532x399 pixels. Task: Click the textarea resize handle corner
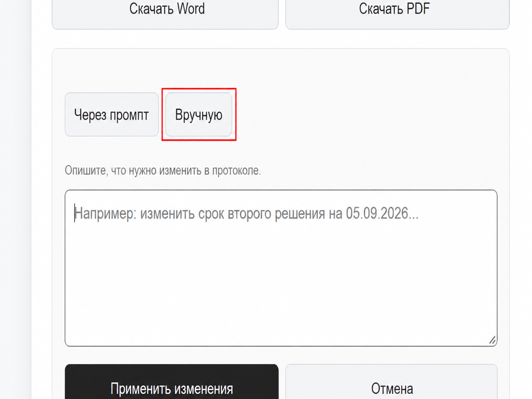[492, 341]
